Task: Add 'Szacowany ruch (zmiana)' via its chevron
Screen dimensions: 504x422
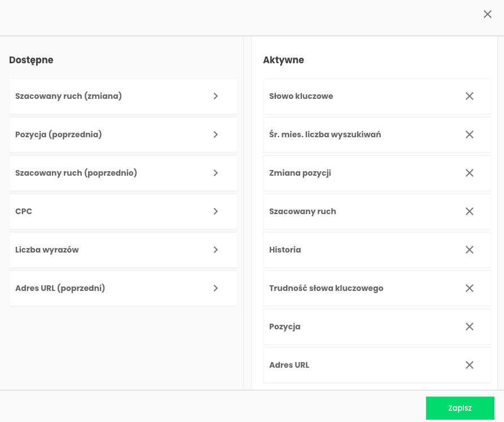Action: (216, 96)
